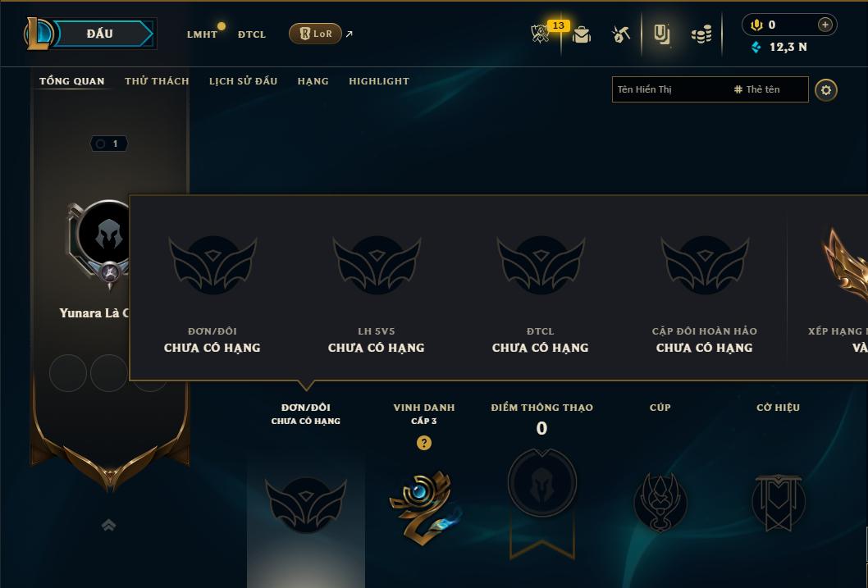This screenshot has width=868, height=588.
Task: Open Legends of Runeterra LoR button
Action: point(316,34)
